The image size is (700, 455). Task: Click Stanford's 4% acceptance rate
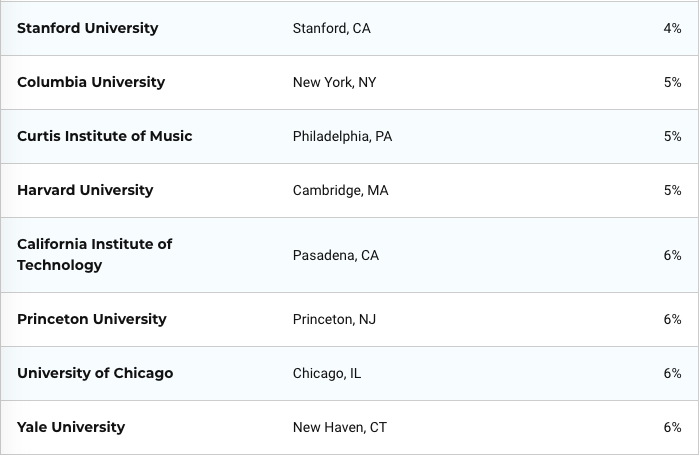[672, 29]
